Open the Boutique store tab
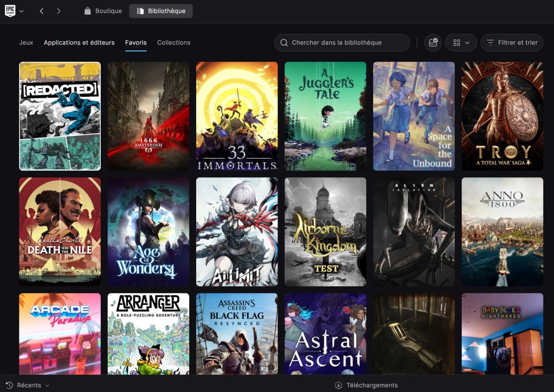 103,11
